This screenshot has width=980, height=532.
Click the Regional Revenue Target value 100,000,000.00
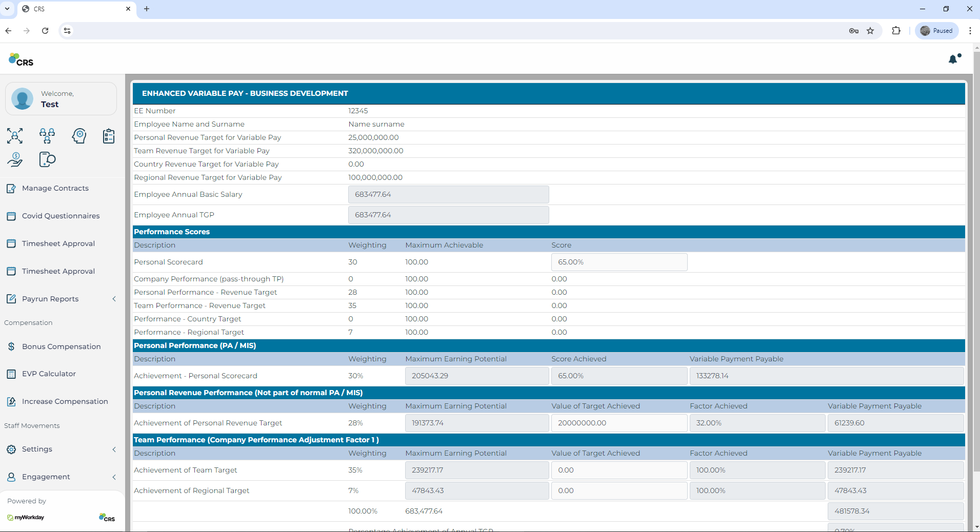pos(375,177)
